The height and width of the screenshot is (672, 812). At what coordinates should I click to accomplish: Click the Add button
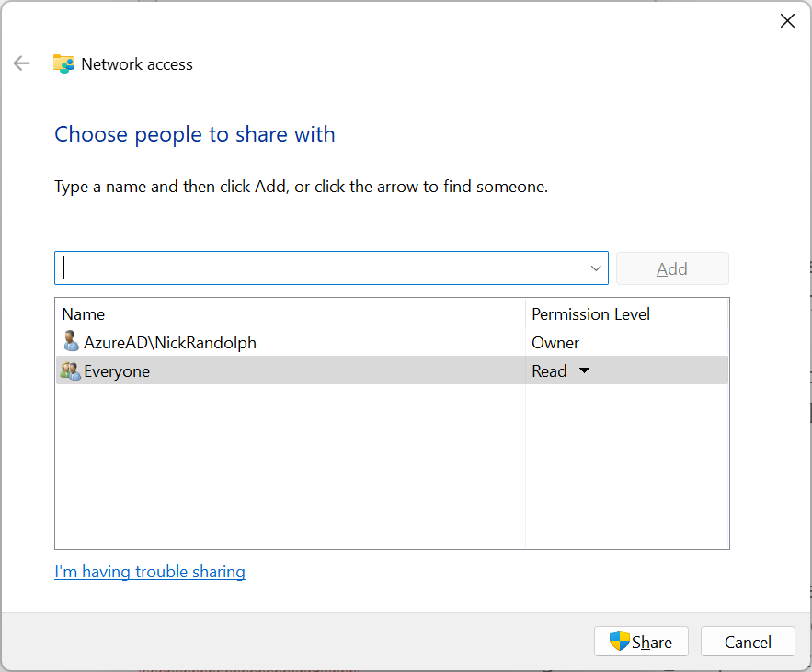click(x=672, y=268)
